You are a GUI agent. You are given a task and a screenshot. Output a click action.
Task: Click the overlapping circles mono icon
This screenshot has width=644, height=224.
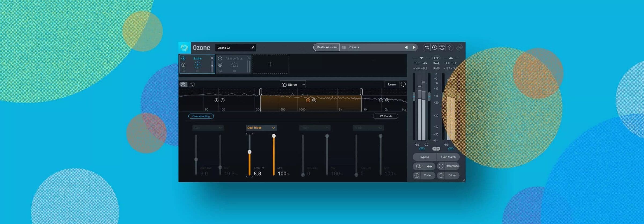coord(419,166)
